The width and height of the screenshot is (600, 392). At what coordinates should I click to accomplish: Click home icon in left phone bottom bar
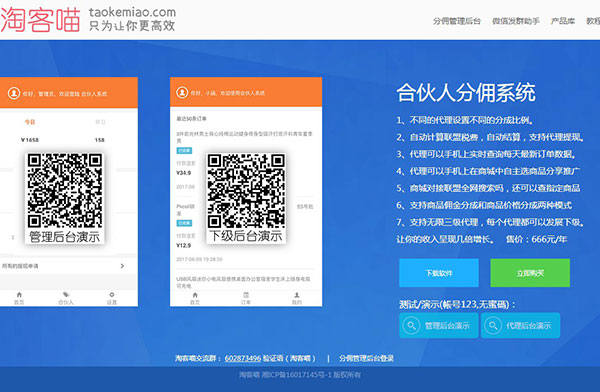pos(19,295)
